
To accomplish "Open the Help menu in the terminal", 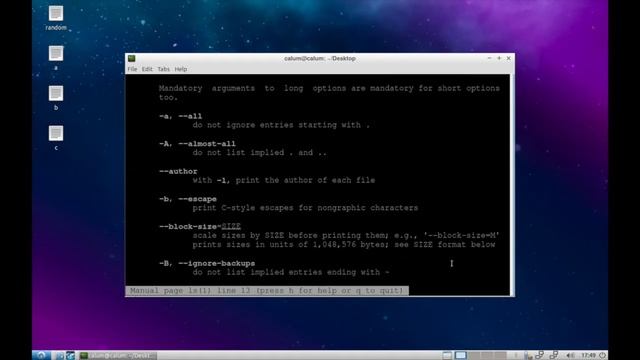I will [x=181, y=69].
